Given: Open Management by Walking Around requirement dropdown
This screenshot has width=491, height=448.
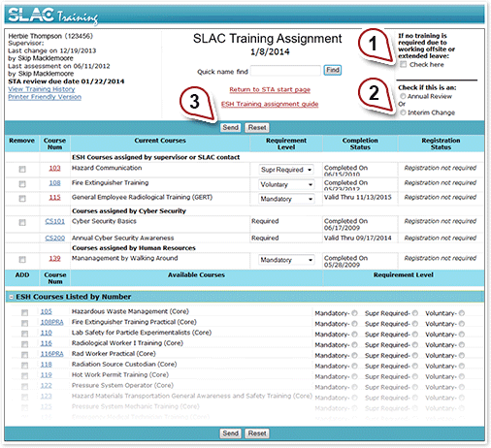Looking at the screenshot, I should point(286,260).
